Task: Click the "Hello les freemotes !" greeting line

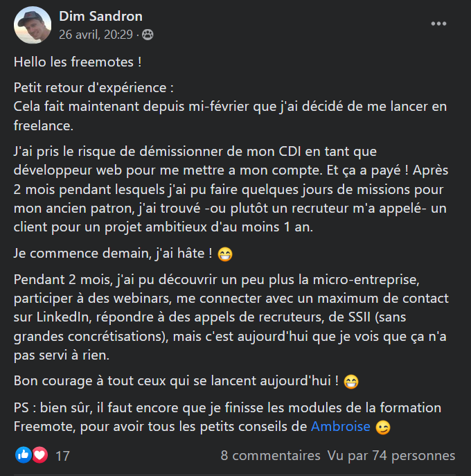Action: pos(78,62)
